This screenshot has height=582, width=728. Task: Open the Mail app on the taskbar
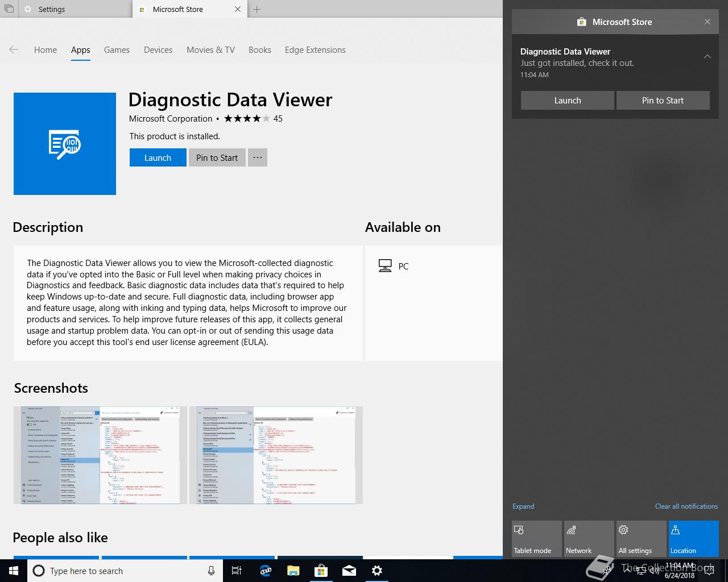(349, 571)
